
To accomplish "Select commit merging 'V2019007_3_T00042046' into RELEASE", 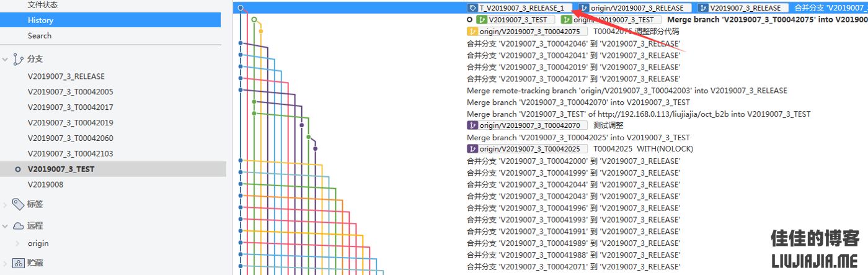I will (x=573, y=43).
